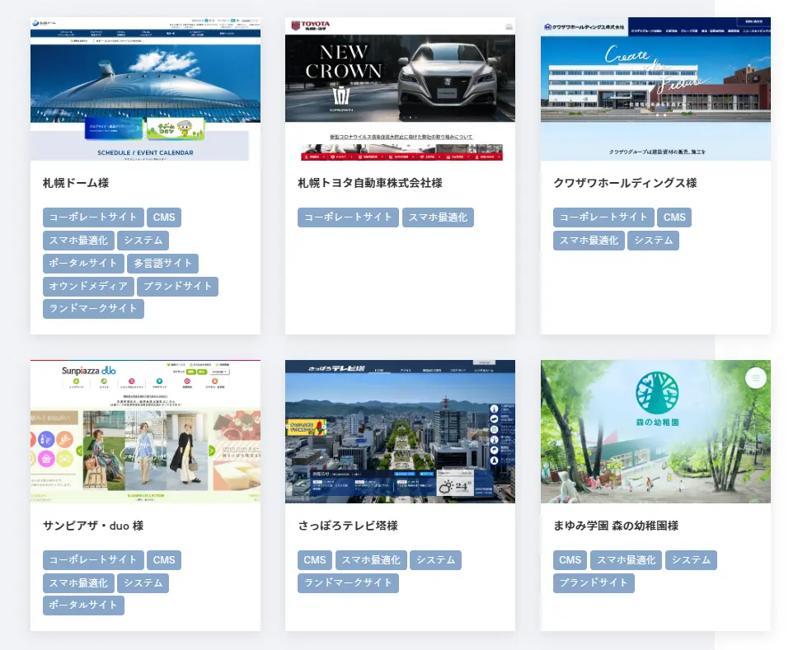The width and height of the screenshot is (812, 650).
Task: Open the 札幌ドーム website thumbnail
Action: tap(145, 89)
